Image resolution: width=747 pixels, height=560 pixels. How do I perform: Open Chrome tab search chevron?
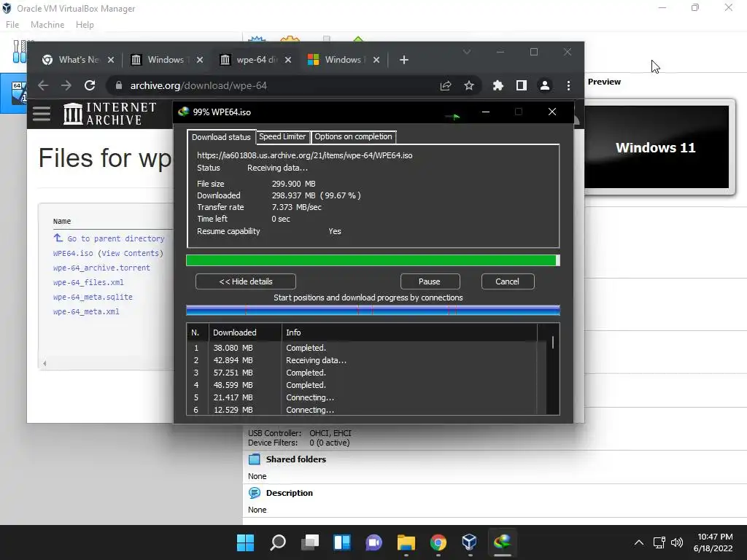[x=466, y=52]
